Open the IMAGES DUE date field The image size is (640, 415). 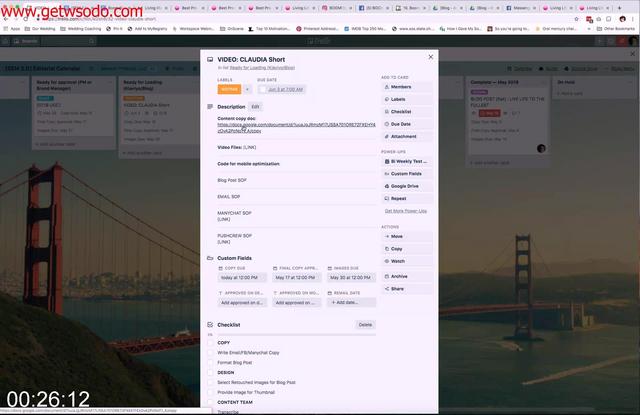[351, 277]
